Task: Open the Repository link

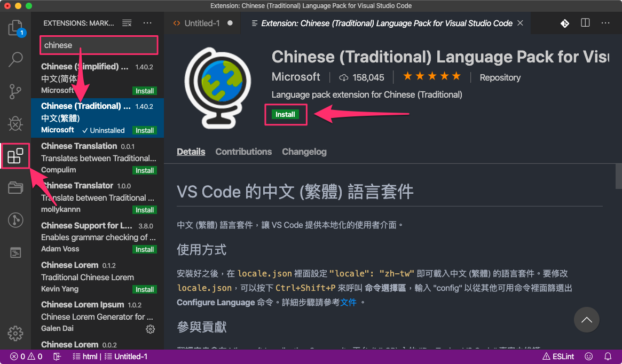Action: [x=500, y=77]
